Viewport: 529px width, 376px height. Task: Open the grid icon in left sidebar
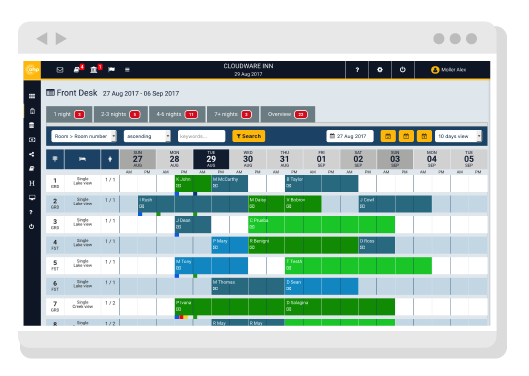32,96
